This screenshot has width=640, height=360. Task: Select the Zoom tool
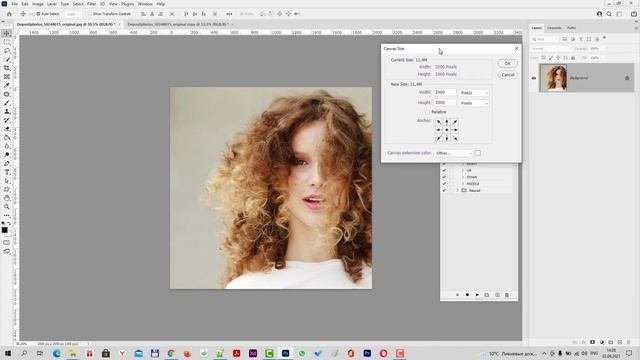(7, 207)
